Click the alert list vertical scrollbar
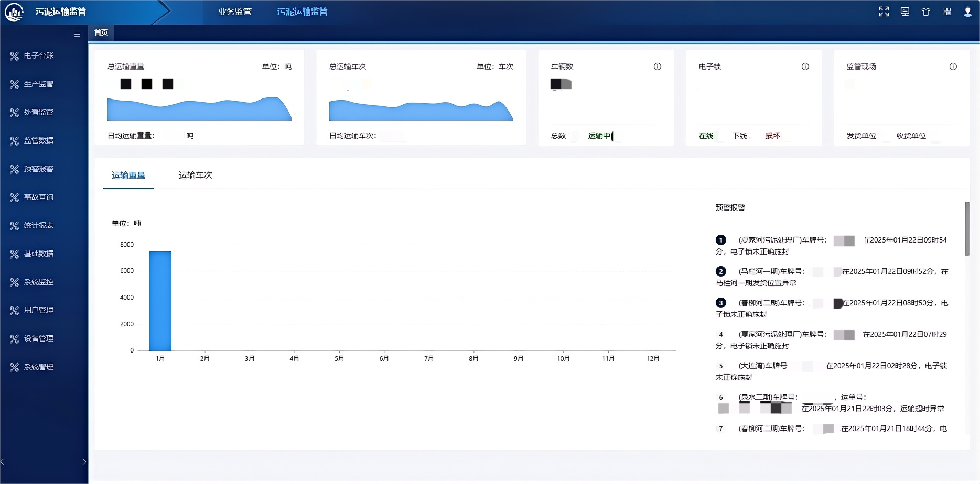Screen dimensions: 980x484 click(x=967, y=228)
